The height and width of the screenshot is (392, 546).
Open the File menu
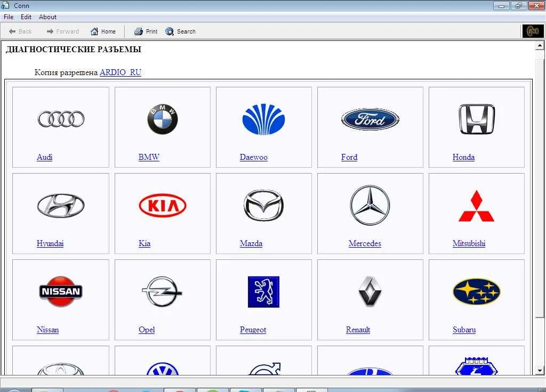(9, 17)
